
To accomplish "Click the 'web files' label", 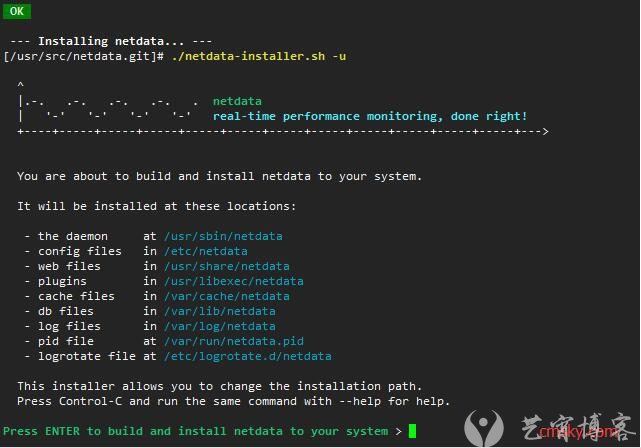I will pos(69,266).
